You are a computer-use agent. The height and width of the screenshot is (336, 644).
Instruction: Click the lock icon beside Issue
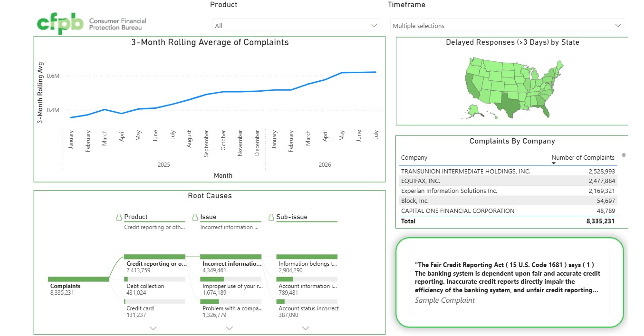click(x=195, y=217)
